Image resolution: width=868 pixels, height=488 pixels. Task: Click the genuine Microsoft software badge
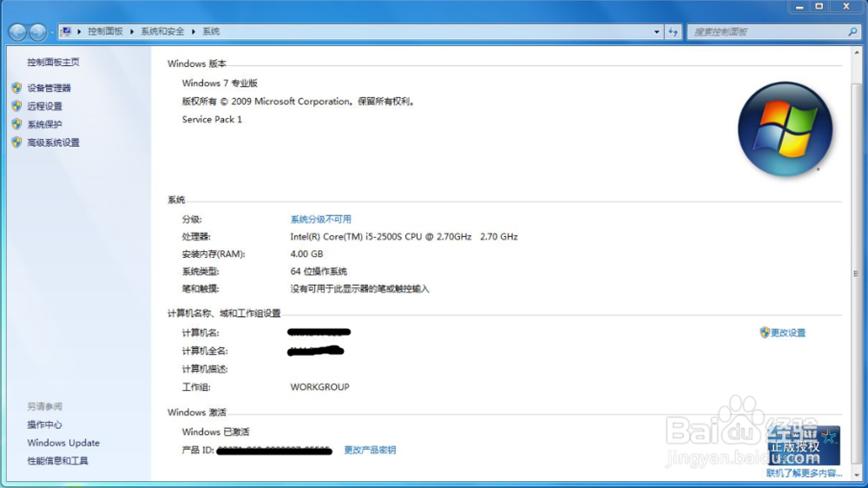click(804, 446)
